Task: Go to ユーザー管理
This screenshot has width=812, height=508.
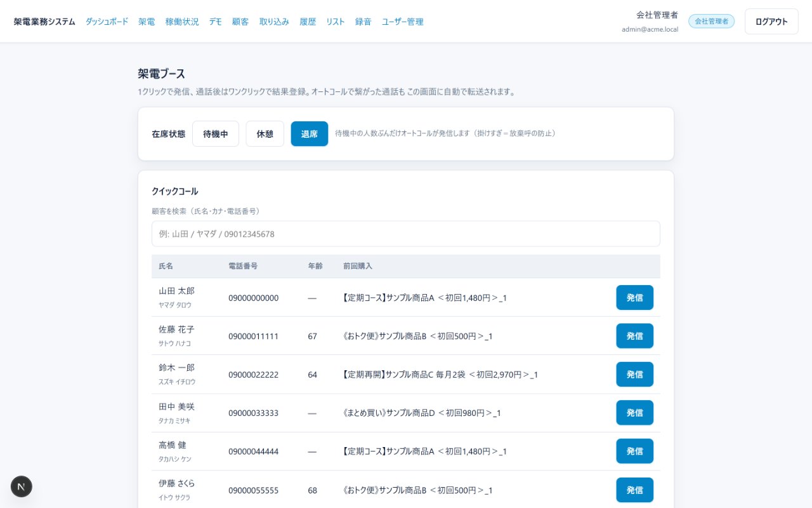Action: click(403, 22)
